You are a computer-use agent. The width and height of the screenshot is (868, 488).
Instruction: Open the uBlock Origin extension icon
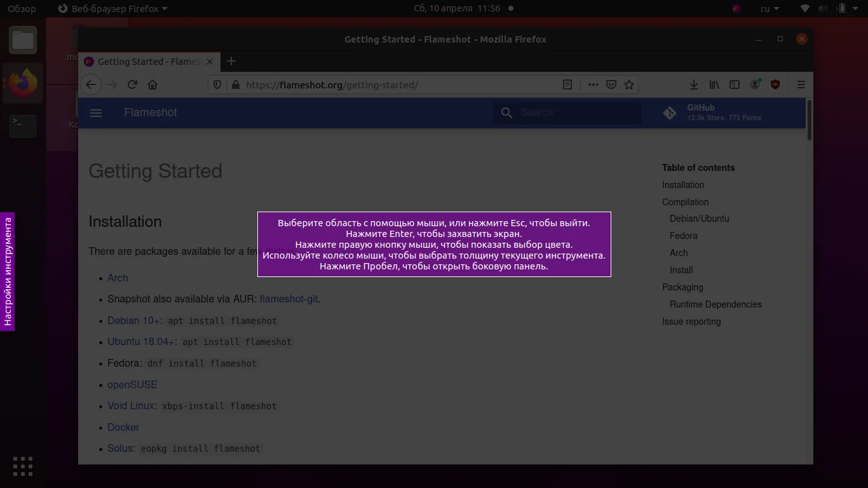(x=775, y=85)
